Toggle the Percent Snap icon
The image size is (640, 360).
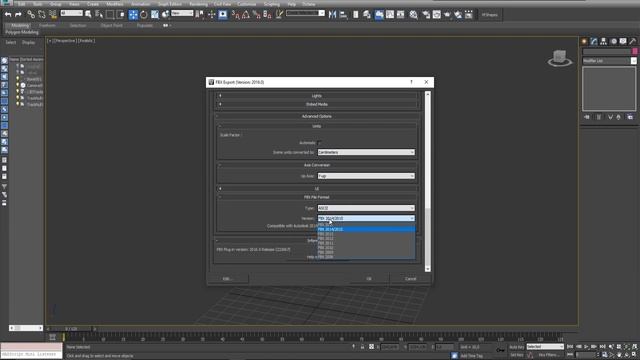256,15
